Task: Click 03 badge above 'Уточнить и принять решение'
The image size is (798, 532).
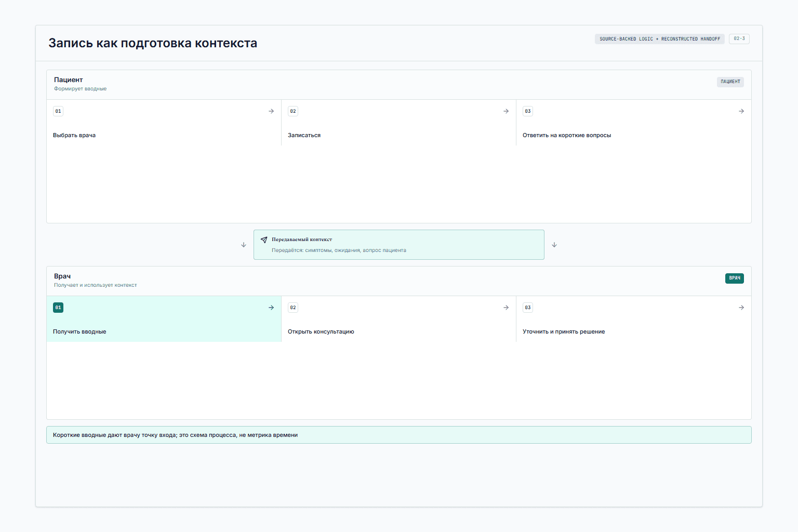Action: pos(528,308)
